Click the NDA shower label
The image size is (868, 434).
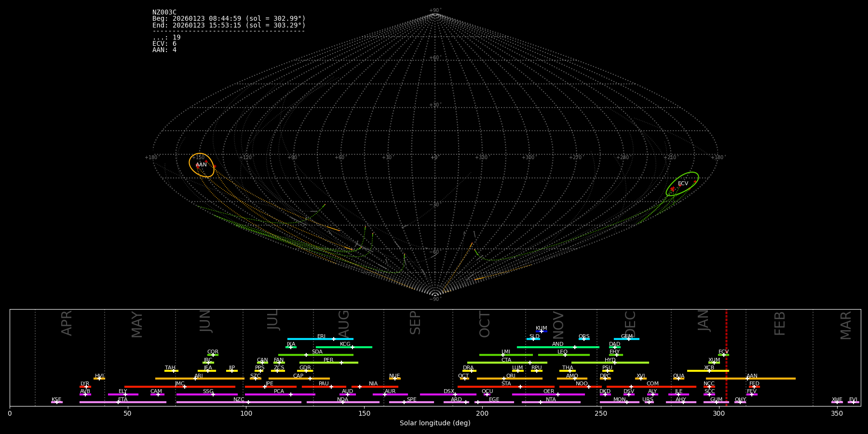pos(342,400)
